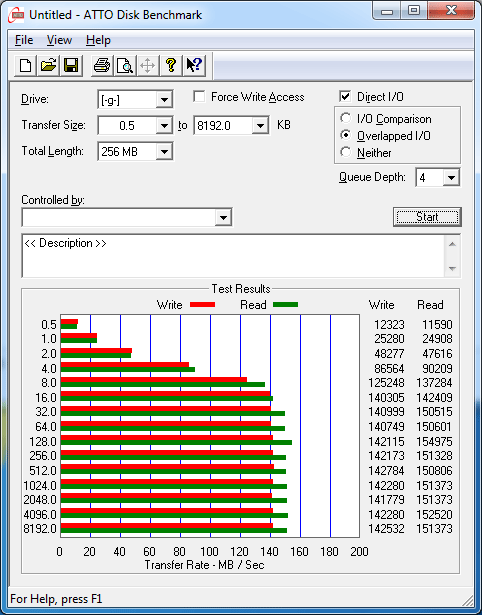
Task: Click the Start button
Action: click(x=427, y=217)
